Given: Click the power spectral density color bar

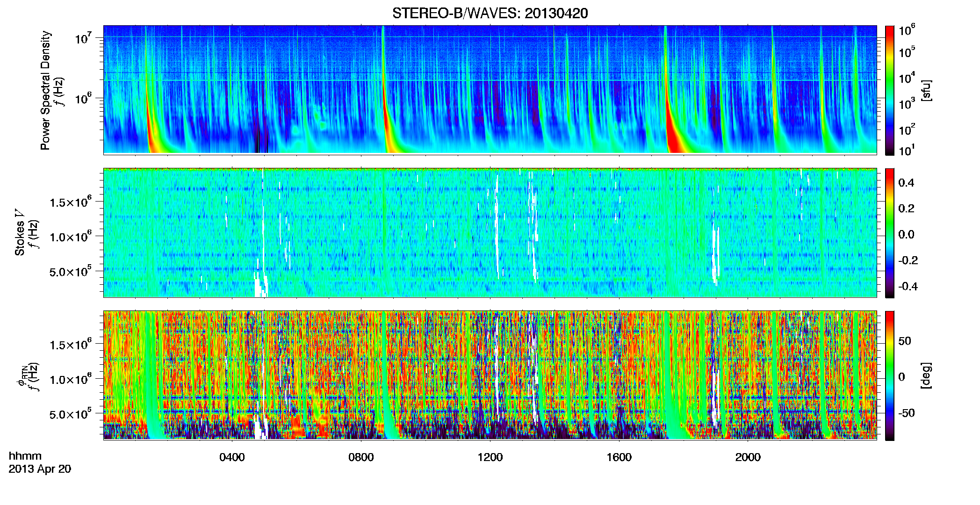Looking at the screenshot, I should (890, 90).
